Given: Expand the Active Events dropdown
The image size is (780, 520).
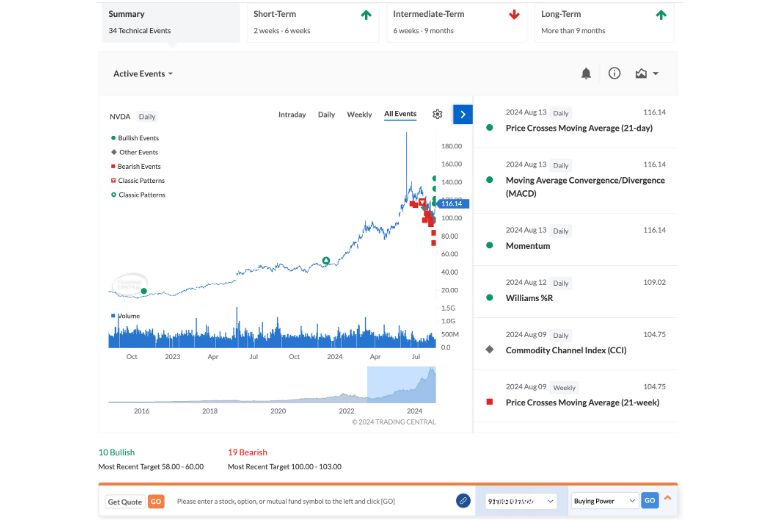Looking at the screenshot, I should pos(143,74).
